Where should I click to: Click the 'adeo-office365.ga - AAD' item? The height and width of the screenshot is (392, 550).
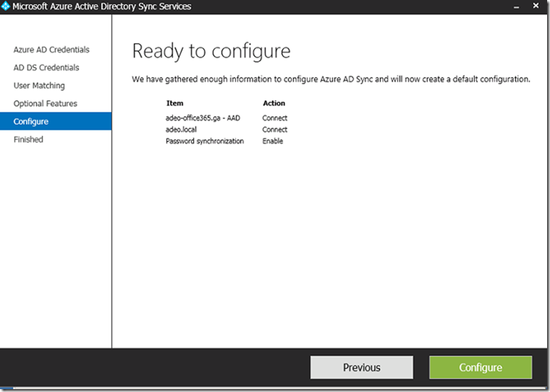[203, 118]
